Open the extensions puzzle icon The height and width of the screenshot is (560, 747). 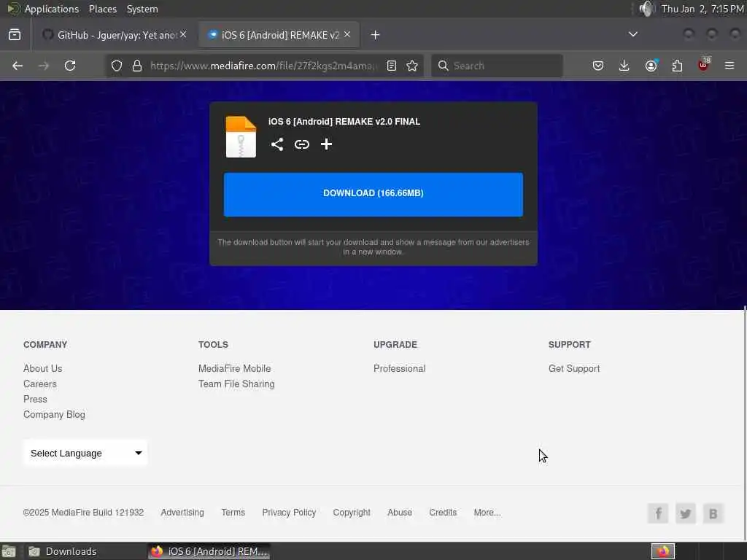tap(677, 66)
